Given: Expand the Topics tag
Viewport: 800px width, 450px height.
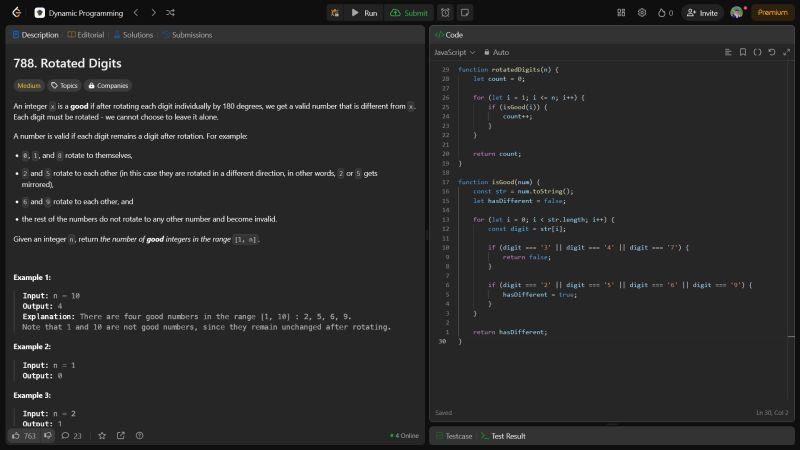Looking at the screenshot, I should click(64, 86).
